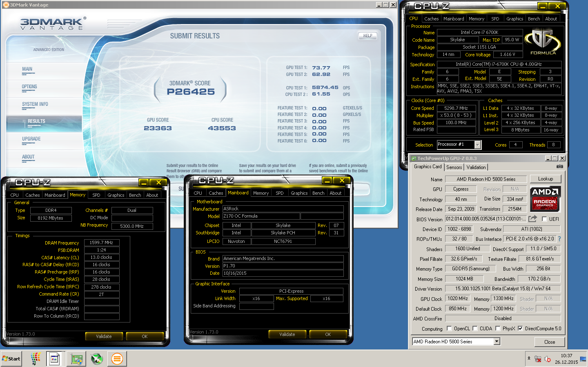Toggle the OpenCL checkbox
Screen dimensions: 588x367
click(x=449, y=328)
